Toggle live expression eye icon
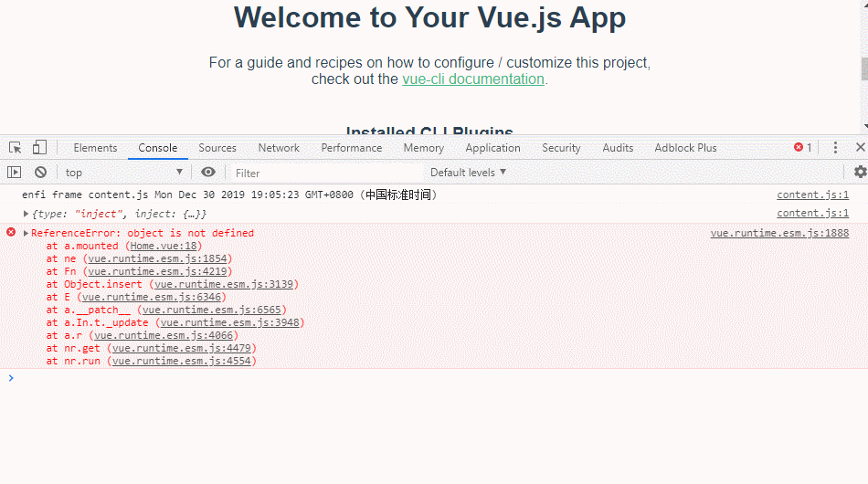The height and width of the screenshot is (484, 868). [x=208, y=172]
